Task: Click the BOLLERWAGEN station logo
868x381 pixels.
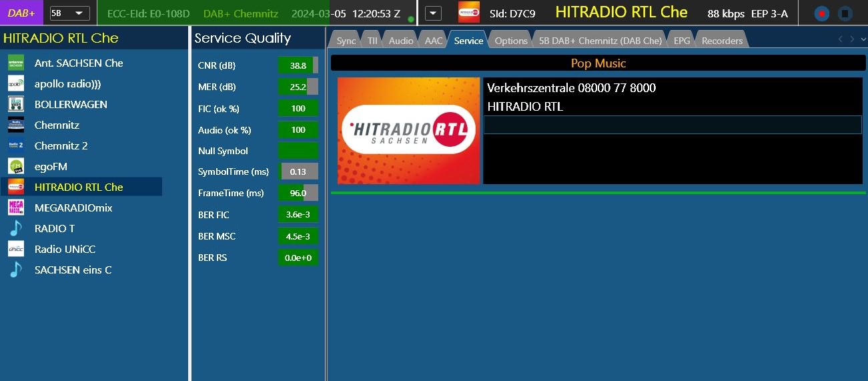Action: pyautogui.click(x=16, y=105)
